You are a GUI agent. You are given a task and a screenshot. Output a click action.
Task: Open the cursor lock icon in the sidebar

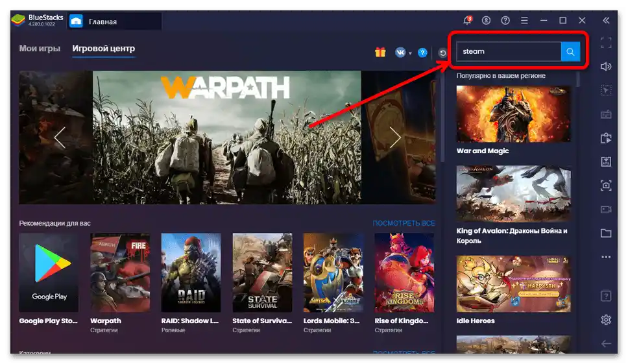click(x=606, y=90)
